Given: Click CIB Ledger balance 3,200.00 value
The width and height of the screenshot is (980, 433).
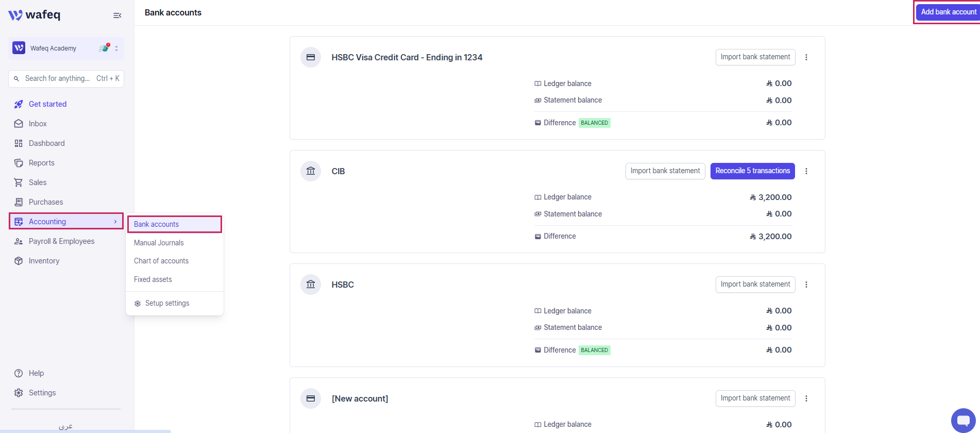Looking at the screenshot, I should 771,197.
